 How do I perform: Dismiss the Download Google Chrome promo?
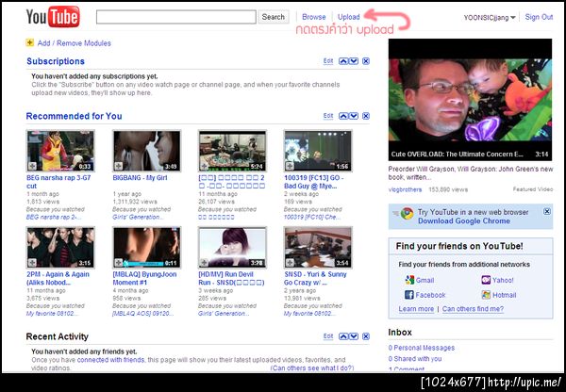(547, 211)
